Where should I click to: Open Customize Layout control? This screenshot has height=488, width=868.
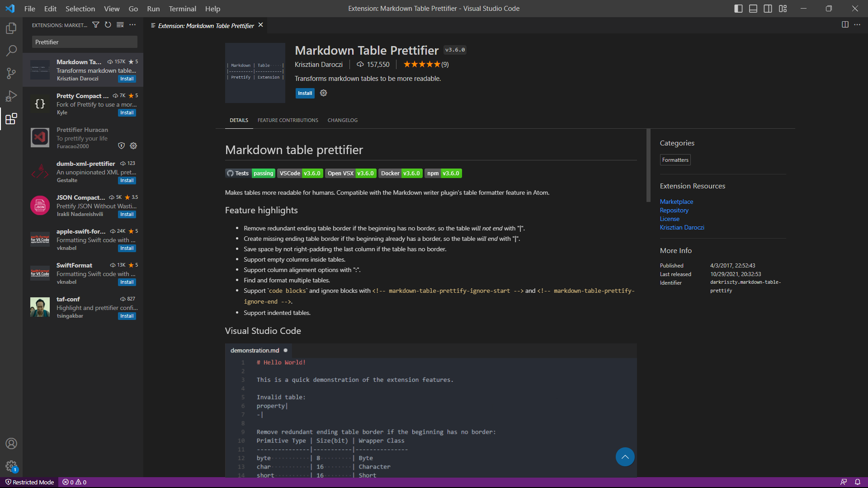pyautogui.click(x=783, y=9)
